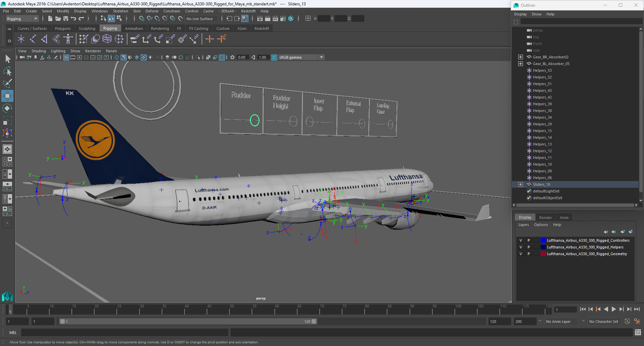Select the Parent Constraint shelf icon
The width and height of the screenshot is (644, 346).
135,39
